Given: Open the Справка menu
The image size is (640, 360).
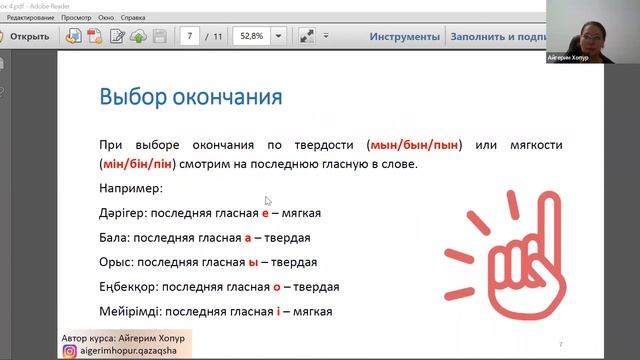Looking at the screenshot, I should [133, 18].
